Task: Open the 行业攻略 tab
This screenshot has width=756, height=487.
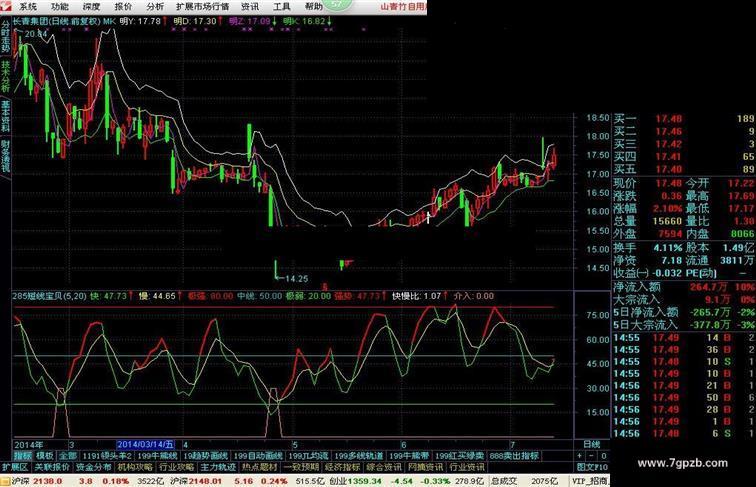Action: coord(176,467)
